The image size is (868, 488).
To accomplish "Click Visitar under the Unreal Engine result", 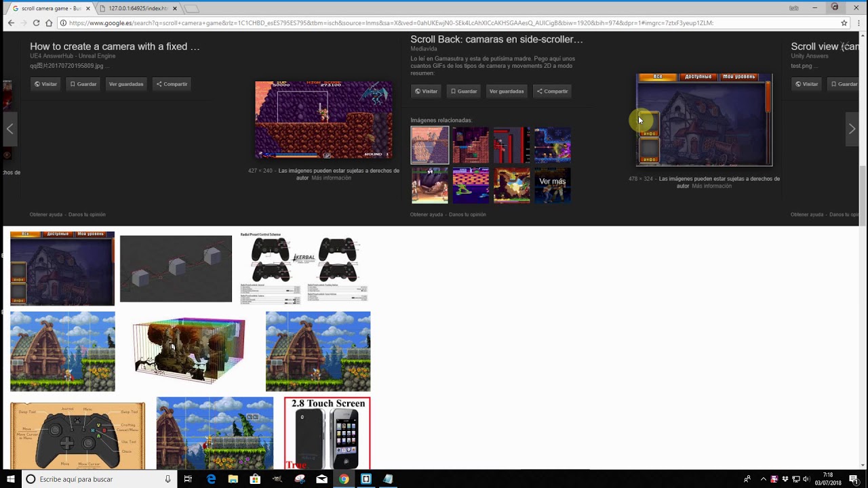I will pyautogui.click(x=46, y=84).
